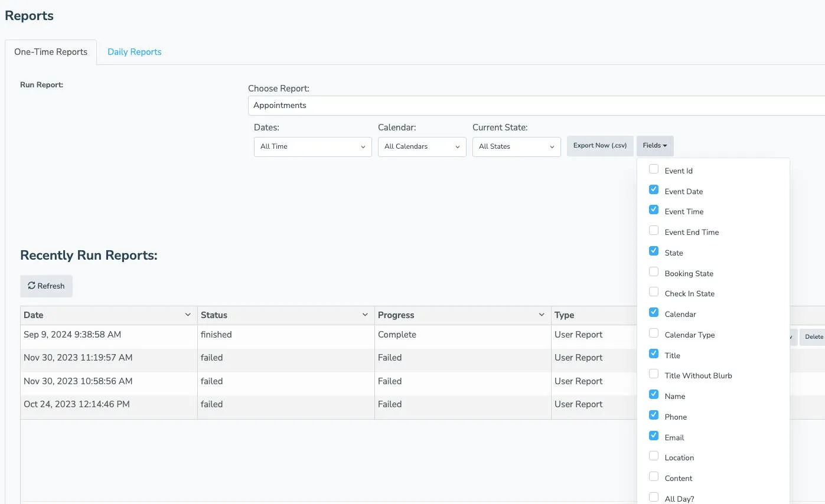
Task: Delete the finished Sep 9 report
Action: [814, 336]
